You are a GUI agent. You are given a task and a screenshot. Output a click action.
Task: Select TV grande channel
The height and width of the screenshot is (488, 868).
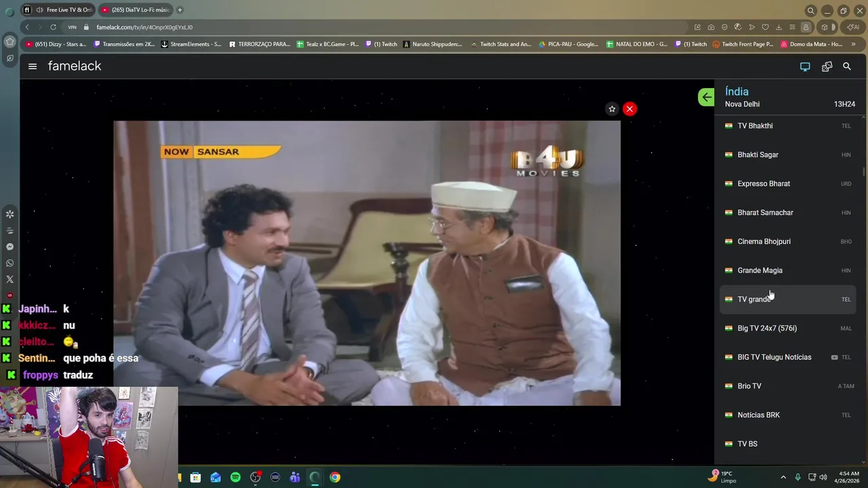(787, 300)
